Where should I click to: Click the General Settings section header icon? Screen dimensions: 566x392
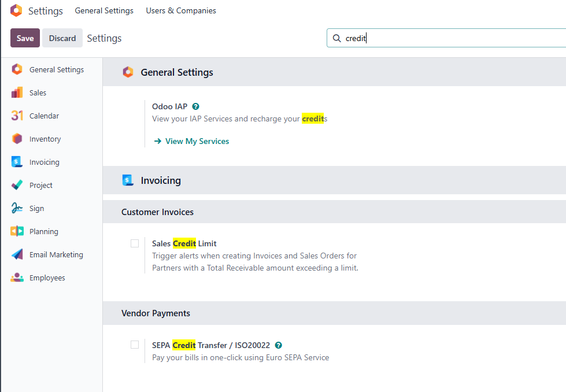tap(128, 72)
